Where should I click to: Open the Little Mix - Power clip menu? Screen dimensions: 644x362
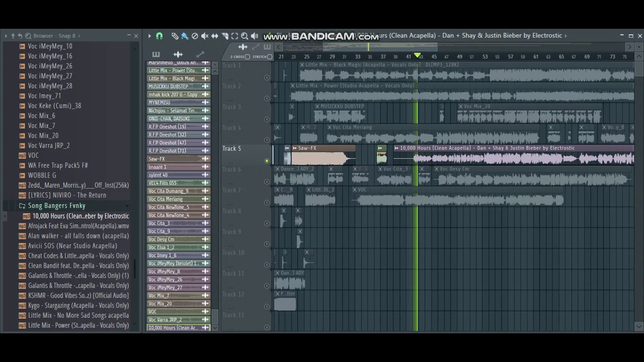pos(292,85)
